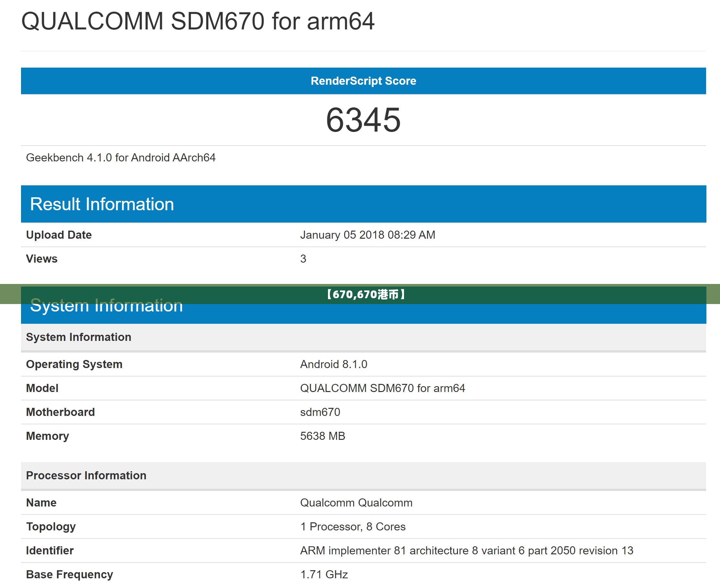The image size is (720, 588).
Task: Click the 'Processor Information' subheading row
Action: coord(363,476)
